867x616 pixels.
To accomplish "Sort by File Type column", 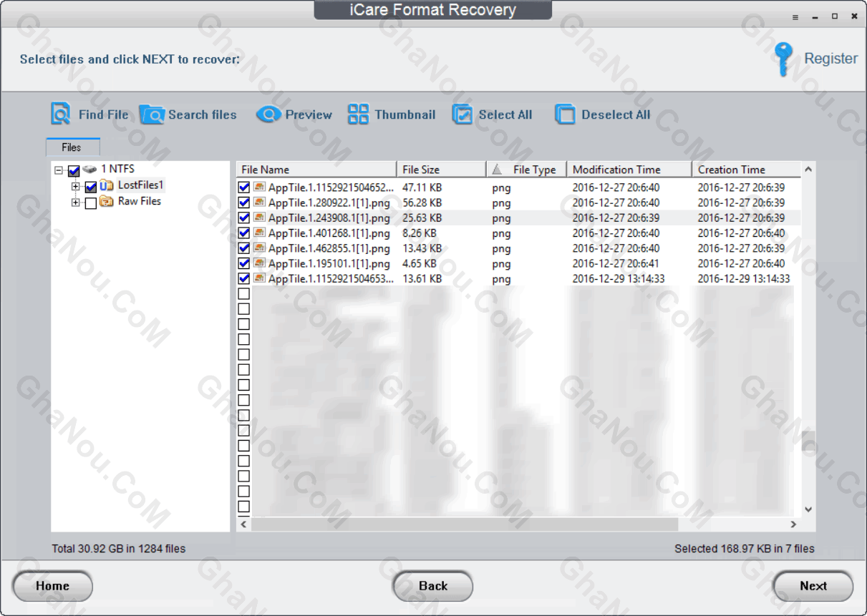I will tap(526, 170).
